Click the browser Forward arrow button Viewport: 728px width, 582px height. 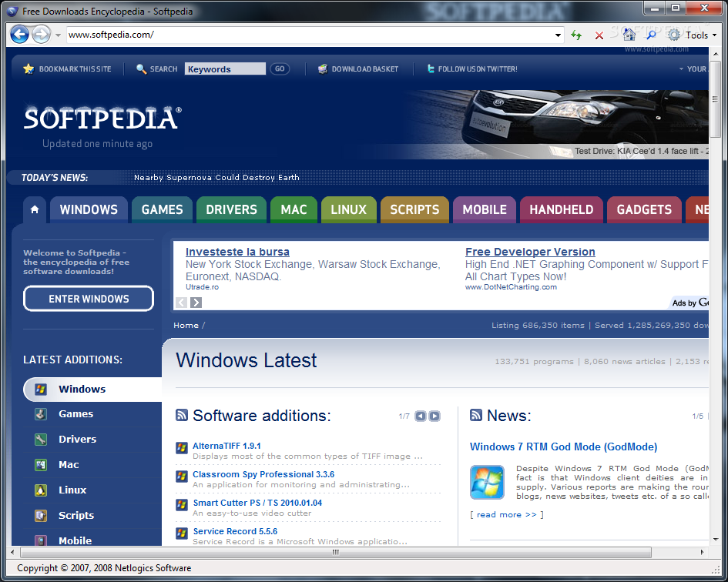point(42,35)
